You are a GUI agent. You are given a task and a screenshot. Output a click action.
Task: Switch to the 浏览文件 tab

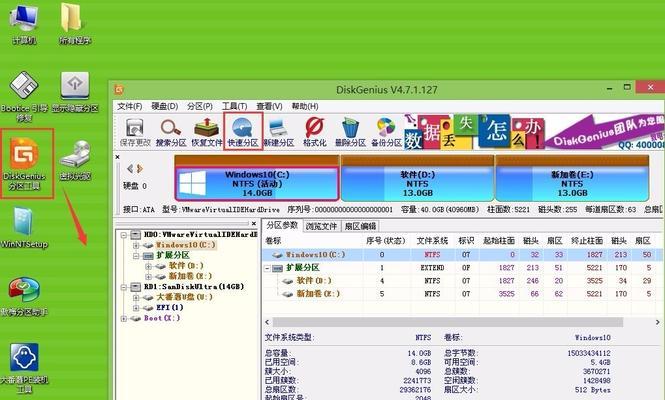coord(325,226)
